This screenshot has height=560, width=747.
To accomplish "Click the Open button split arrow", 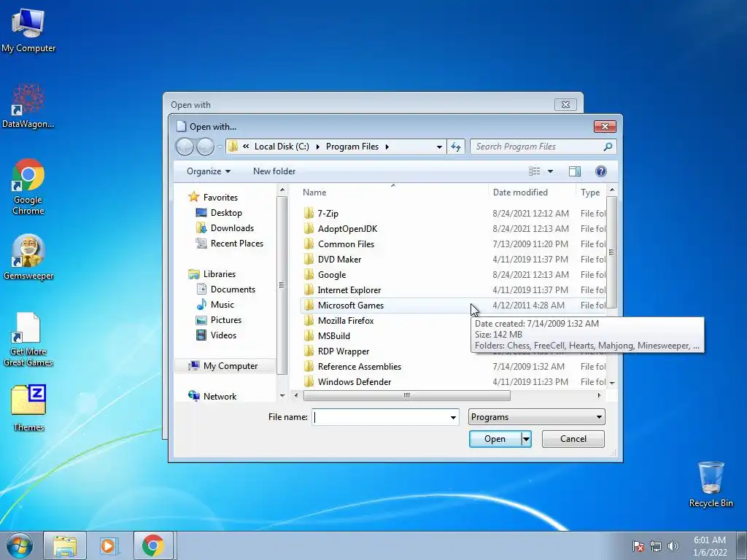I will (x=526, y=439).
